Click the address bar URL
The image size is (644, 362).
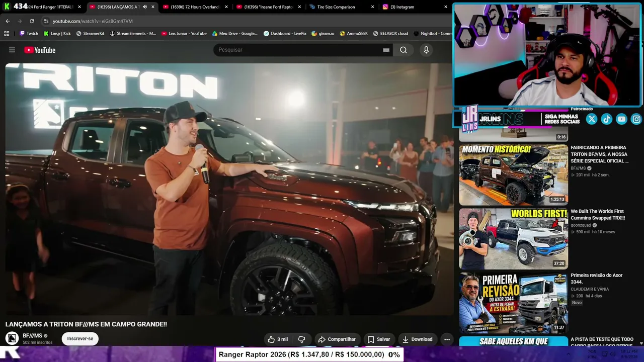(x=93, y=21)
